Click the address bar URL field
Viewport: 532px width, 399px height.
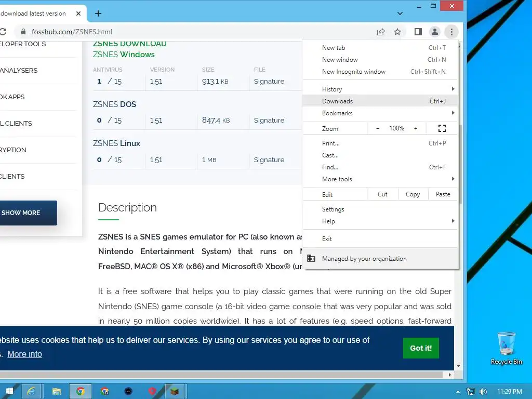[193, 32]
